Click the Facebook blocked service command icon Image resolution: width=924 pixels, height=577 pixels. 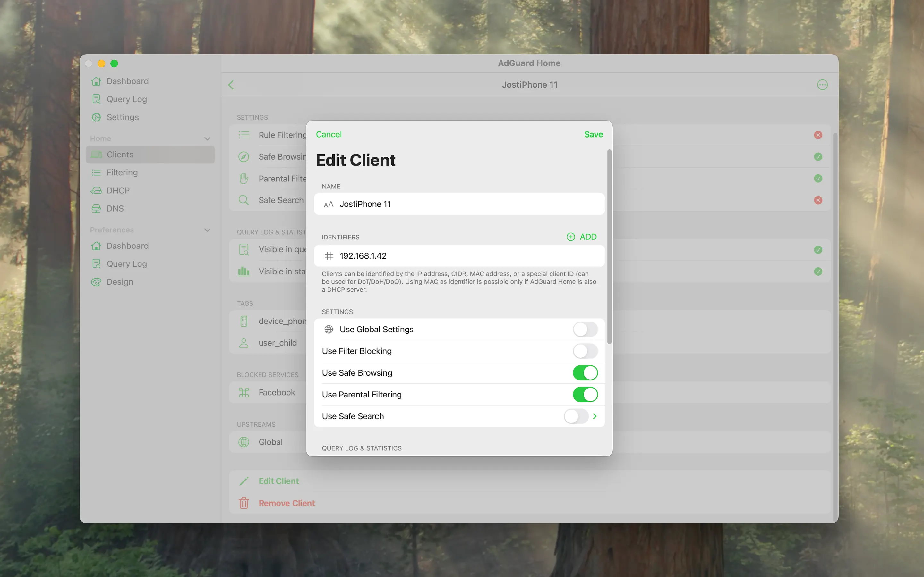[244, 392]
